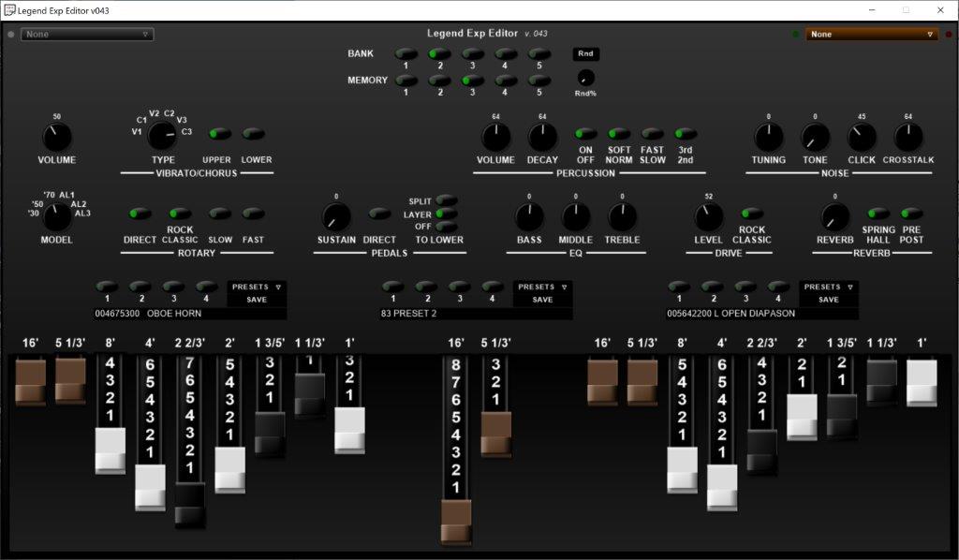
Task: Toggle Percussion 3rd/2nd LED
Action: [x=685, y=133]
